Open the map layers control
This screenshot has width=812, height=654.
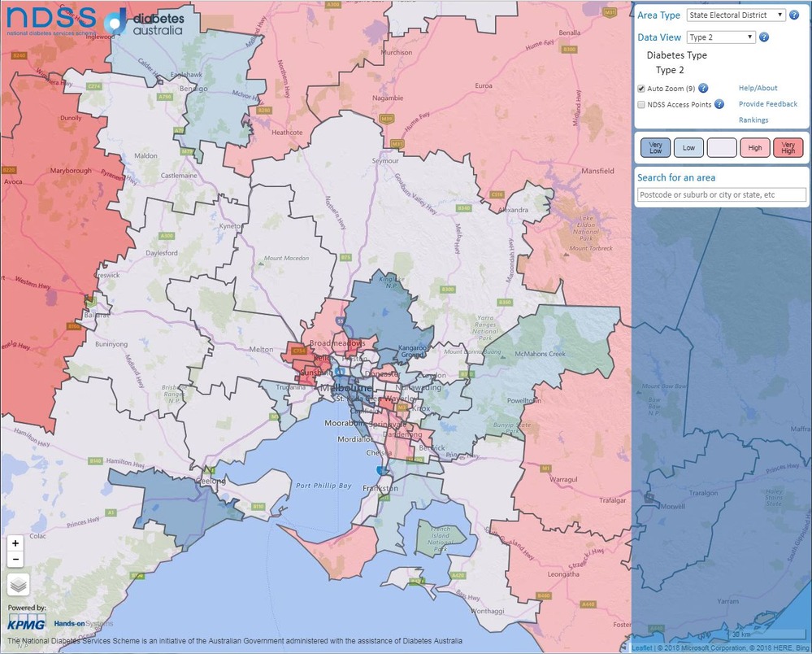tap(19, 584)
